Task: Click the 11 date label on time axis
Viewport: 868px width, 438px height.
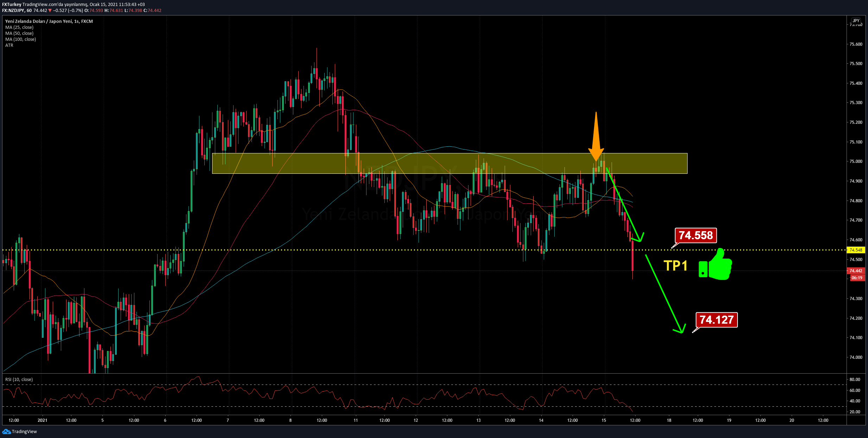Action: point(356,420)
